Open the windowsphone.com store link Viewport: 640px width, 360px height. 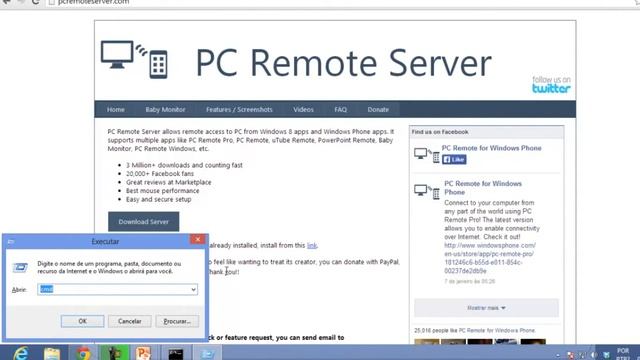click(x=490, y=258)
